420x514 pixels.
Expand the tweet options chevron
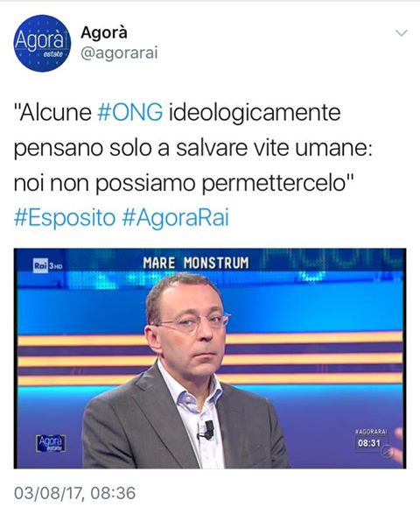click(x=402, y=33)
